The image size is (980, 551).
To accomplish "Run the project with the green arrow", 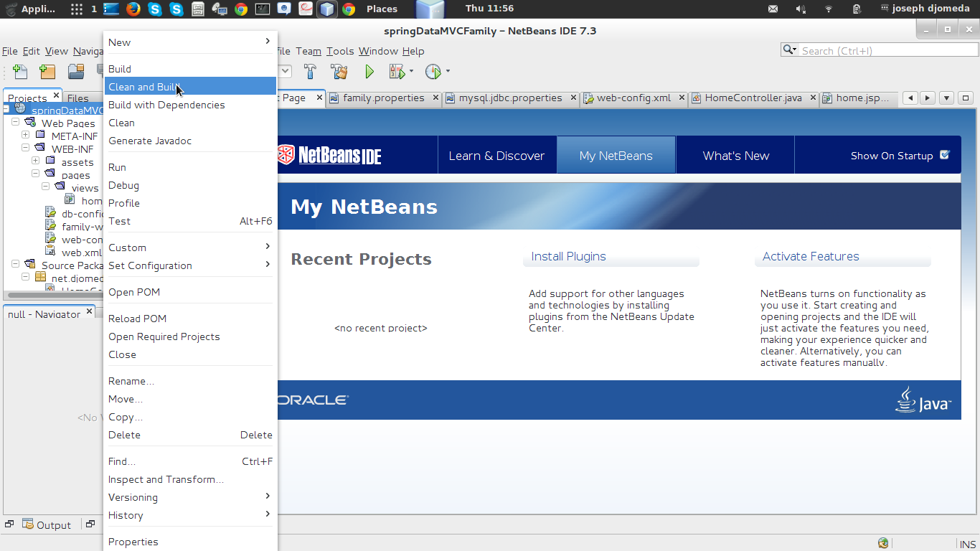I will 369,72.
